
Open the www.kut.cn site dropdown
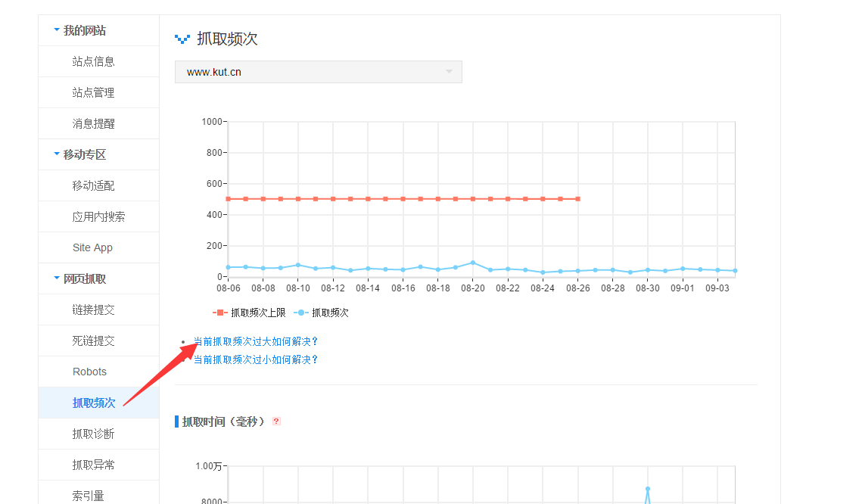319,72
